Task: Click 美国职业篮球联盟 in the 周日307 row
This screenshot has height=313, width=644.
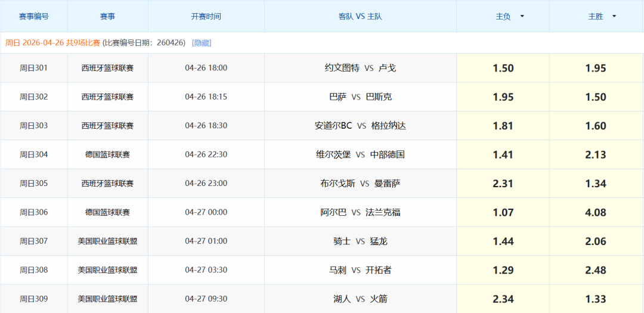Action: click(x=107, y=241)
